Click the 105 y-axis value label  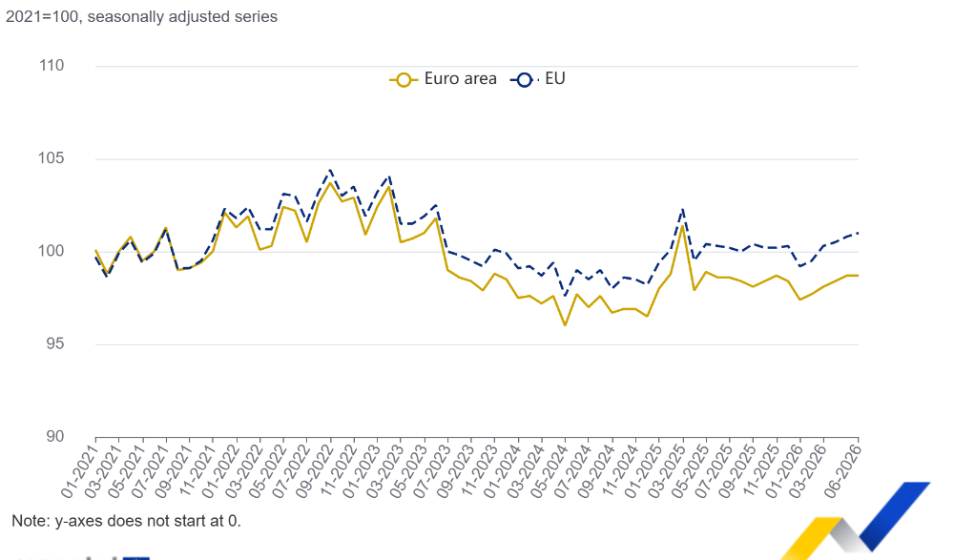click(x=52, y=158)
